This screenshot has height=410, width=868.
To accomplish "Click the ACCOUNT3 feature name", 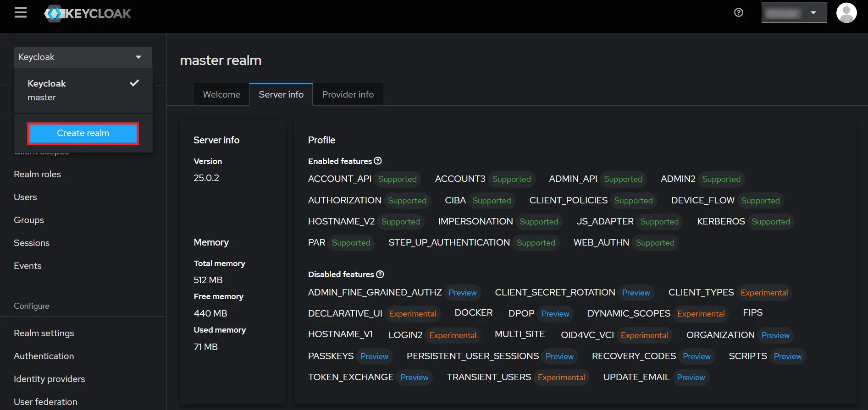I will [x=460, y=179].
